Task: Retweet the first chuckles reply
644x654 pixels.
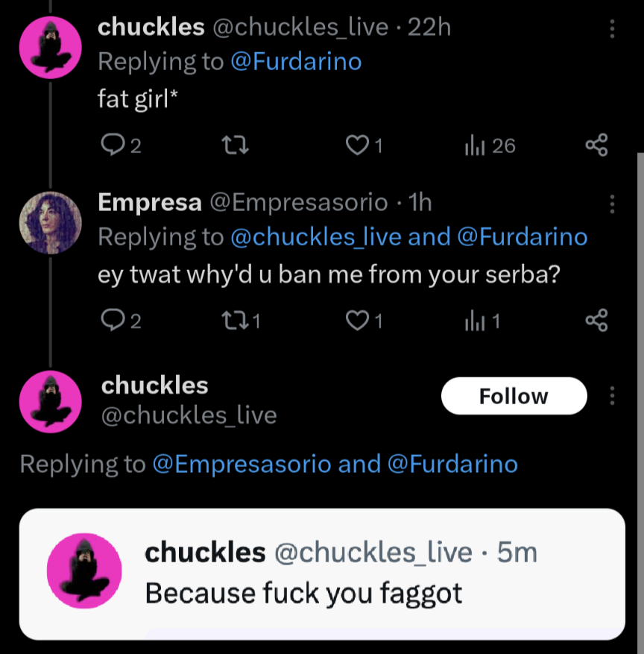Action: (235, 145)
